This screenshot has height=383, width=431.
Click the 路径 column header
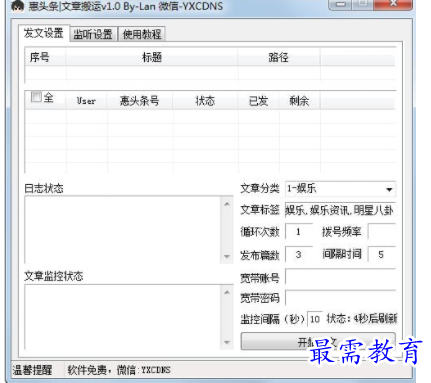click(x=279, y=57)
